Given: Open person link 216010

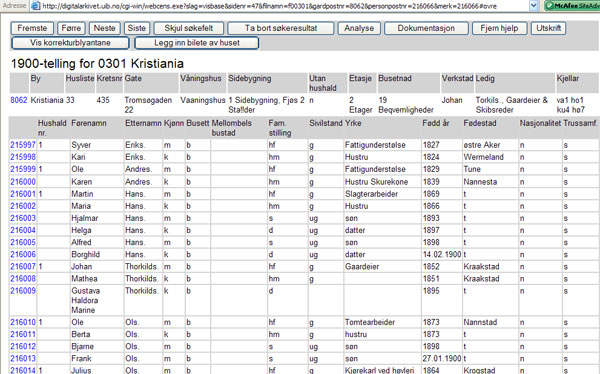Looking at the screenshot, I should click(x=23, y=322).
